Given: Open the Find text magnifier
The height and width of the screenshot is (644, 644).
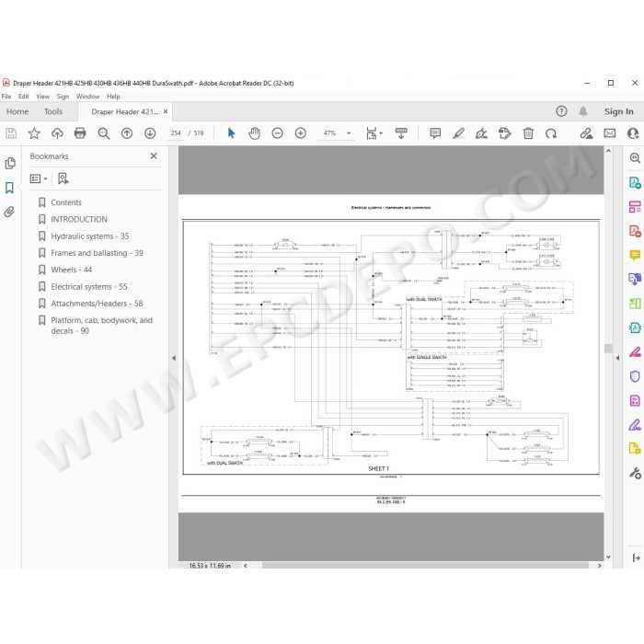Looking at the screenshot, I should (103, 133).
